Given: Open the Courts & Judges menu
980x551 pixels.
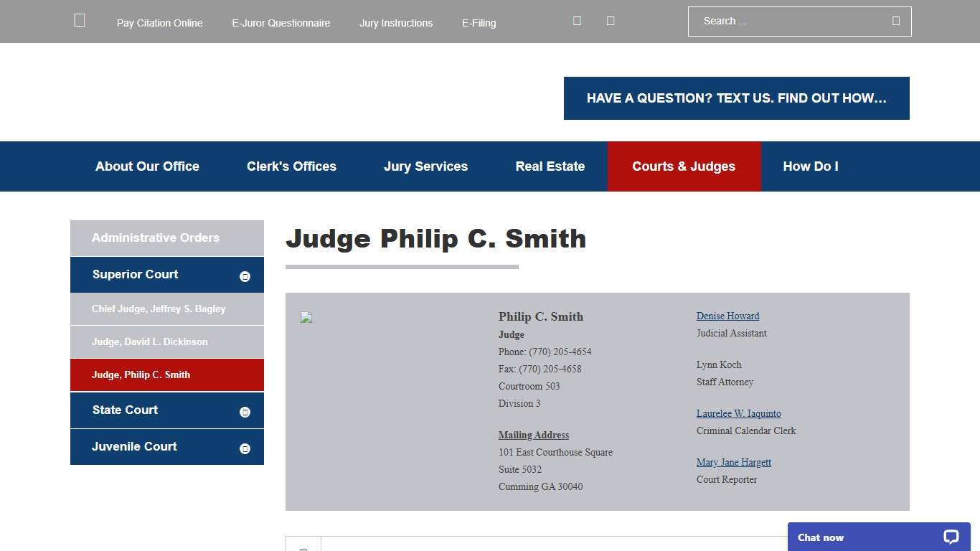Looking at the screenshot, I should (684, 166).
